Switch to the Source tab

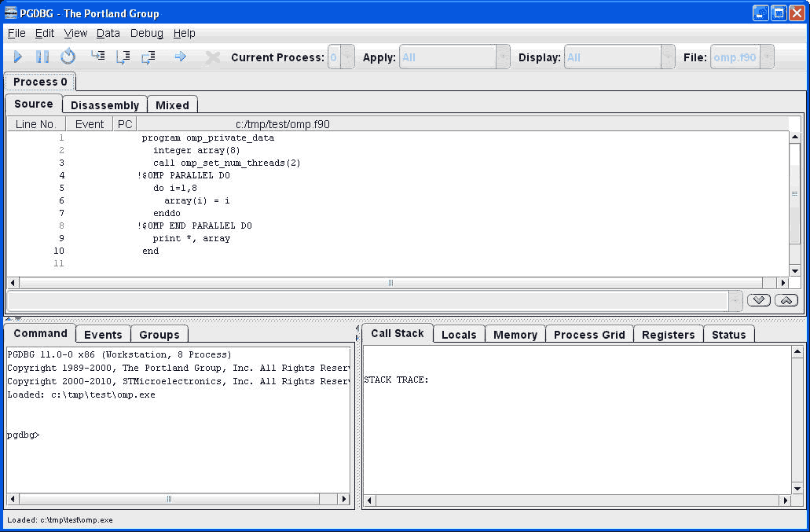click(x=34, y=104)
